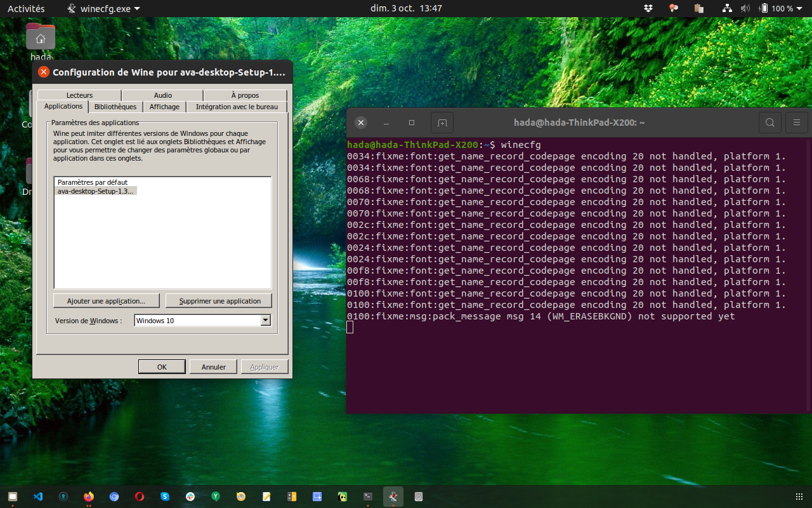
Task: Launch the screenshot tool from the dock
Action: click(x=317, y=497)
